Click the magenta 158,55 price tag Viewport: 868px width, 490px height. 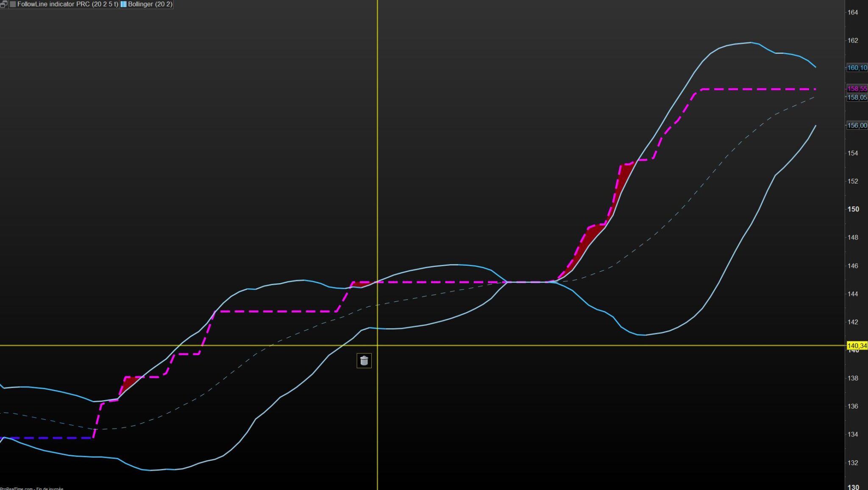857,89
